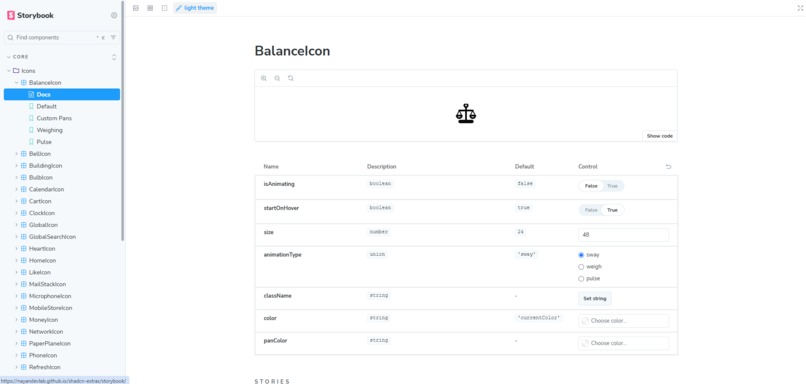Open Storybook settings gear icon
Image resolution: width=806 pixels, height=384 pixels.
114,15
